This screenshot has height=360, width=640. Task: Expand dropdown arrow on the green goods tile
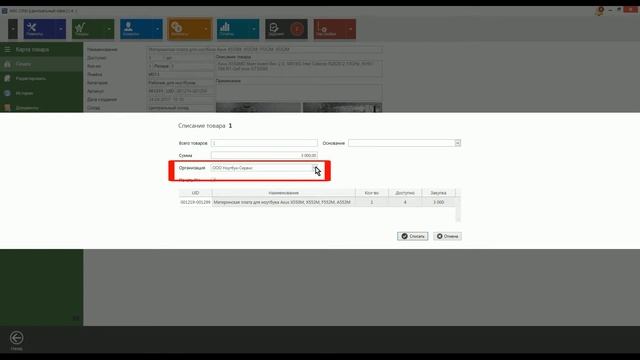tap(109, 29)
